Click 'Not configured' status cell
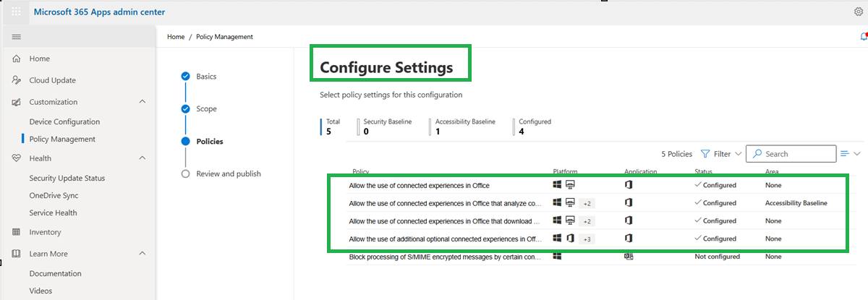This screenshot has width=868, height=300. coord(717,256)
